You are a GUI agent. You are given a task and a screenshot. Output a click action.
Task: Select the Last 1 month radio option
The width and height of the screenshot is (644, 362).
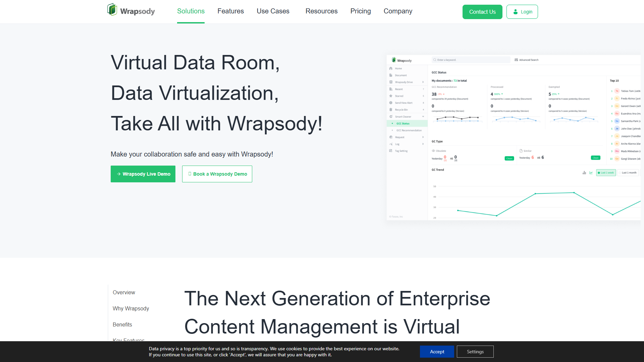point(628,173)
